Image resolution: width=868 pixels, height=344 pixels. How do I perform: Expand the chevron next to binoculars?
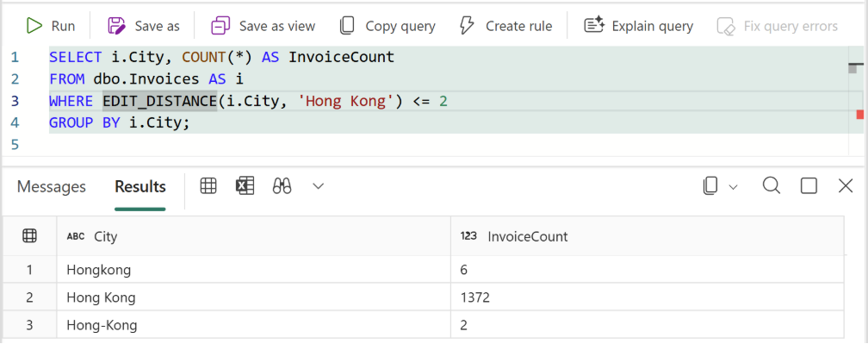pos(318,186)
